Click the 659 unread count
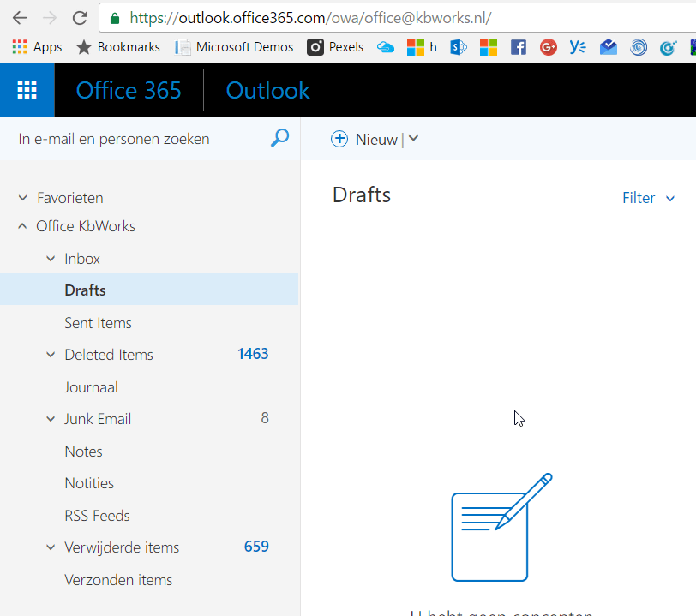This screenshot has height=616, width=696. [256, 547]
